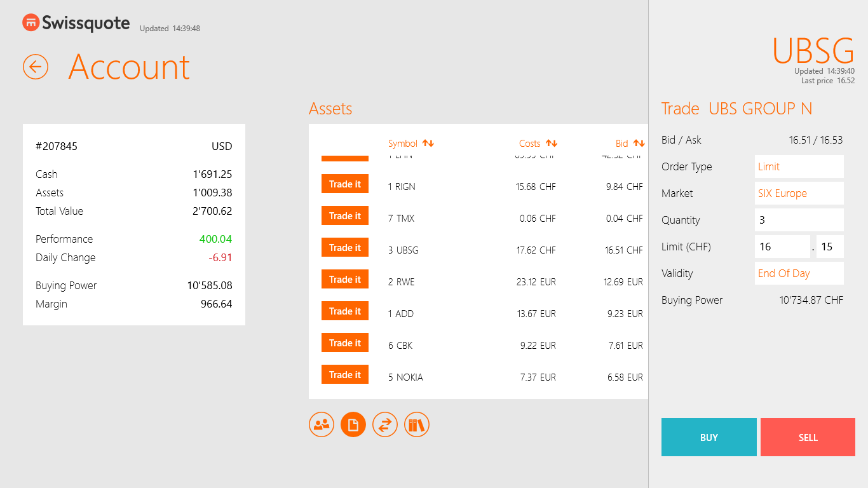Open the portfolio library icon
Viewport: 868px width, 488px height.
pos(417,424)
